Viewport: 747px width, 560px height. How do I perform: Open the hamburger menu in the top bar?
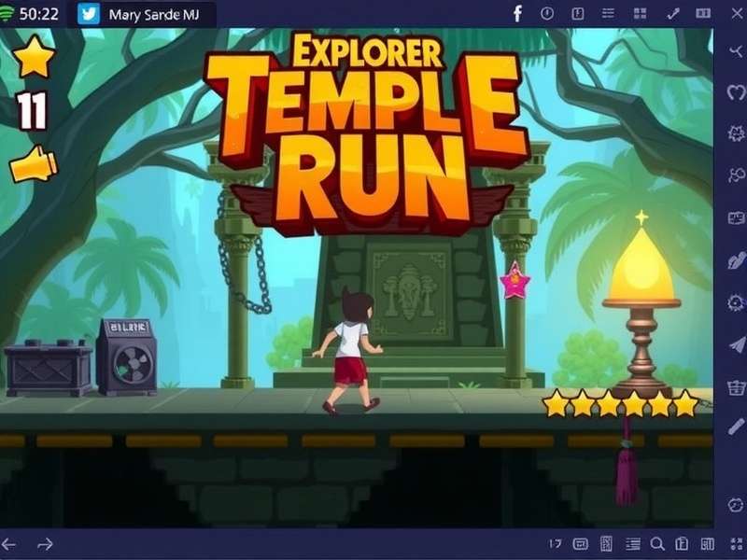point(607,11)
